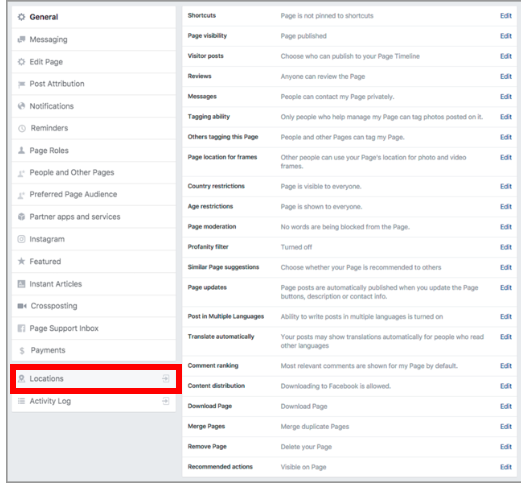Viewport: 521px width, 483px height.
Task: Open Partner apps and services
Action: pyautogui.click(x=94, y=217)
